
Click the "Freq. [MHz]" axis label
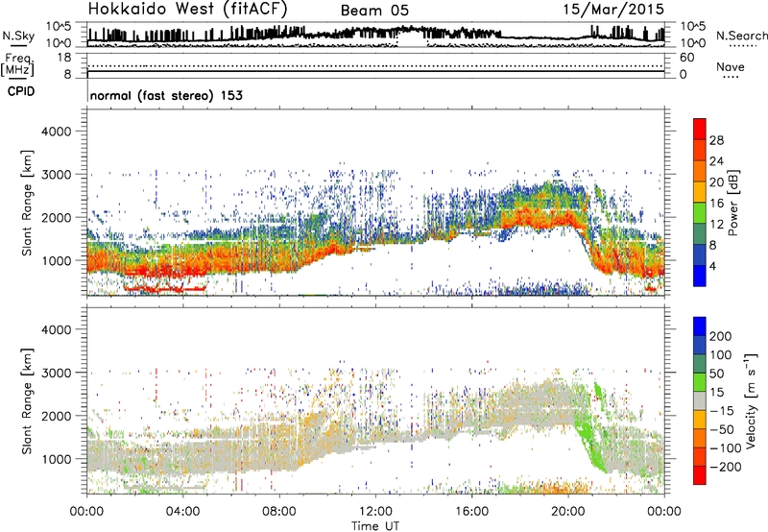pyautogui.click(x=17, y=65)
